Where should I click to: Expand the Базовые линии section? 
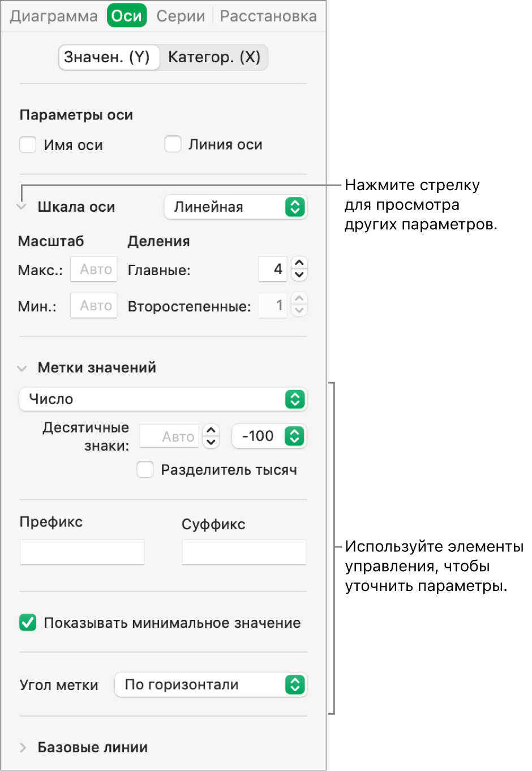click(x=23, y=748)
